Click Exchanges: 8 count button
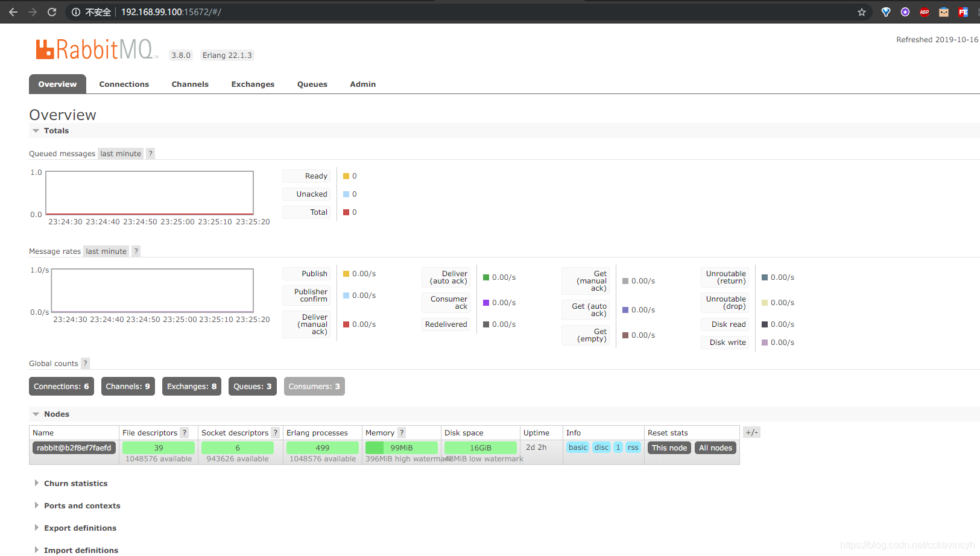 [x=192, y=387]
